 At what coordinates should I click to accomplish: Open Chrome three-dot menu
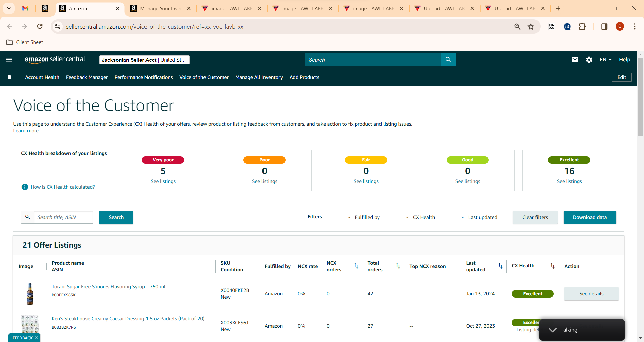pos(635,26)
